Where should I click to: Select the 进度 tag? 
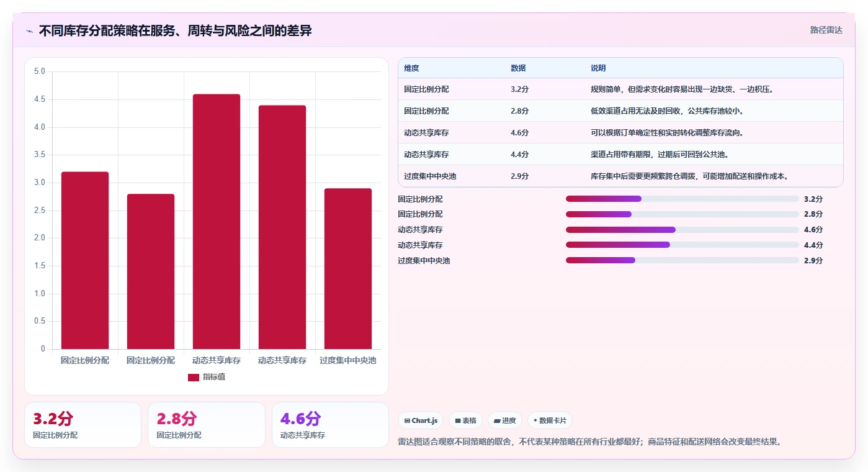pos(505,420)
